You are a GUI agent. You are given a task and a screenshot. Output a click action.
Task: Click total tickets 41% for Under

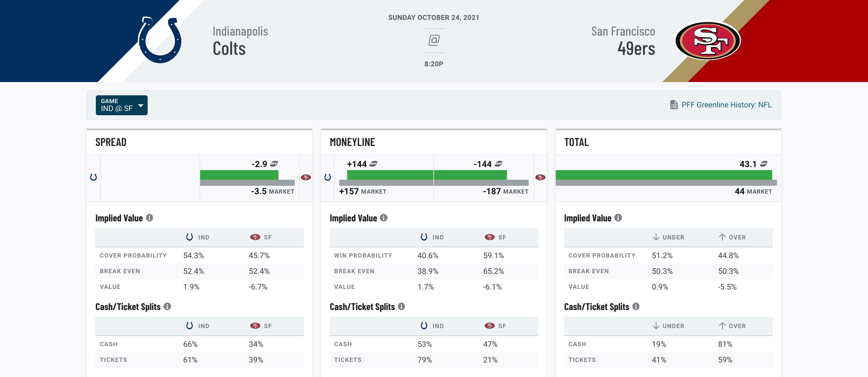click(659, 360)
